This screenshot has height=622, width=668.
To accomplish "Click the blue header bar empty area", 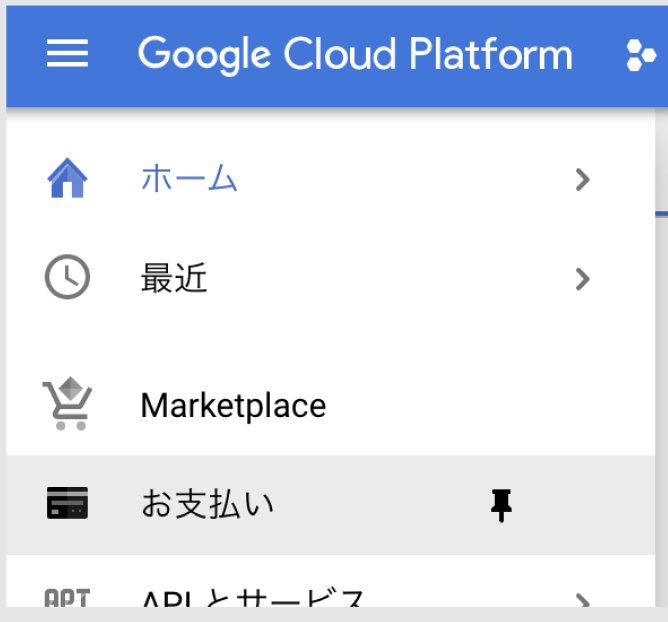I will 598,88.
